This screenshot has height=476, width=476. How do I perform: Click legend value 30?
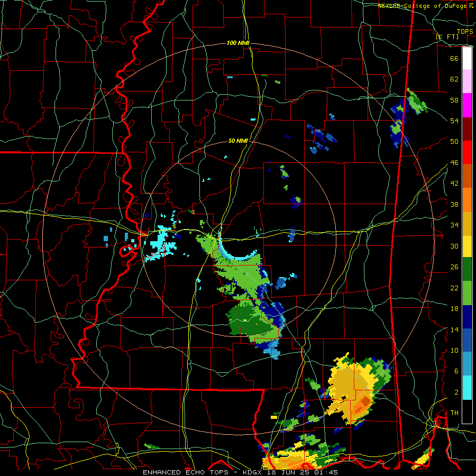pos(454,246)
